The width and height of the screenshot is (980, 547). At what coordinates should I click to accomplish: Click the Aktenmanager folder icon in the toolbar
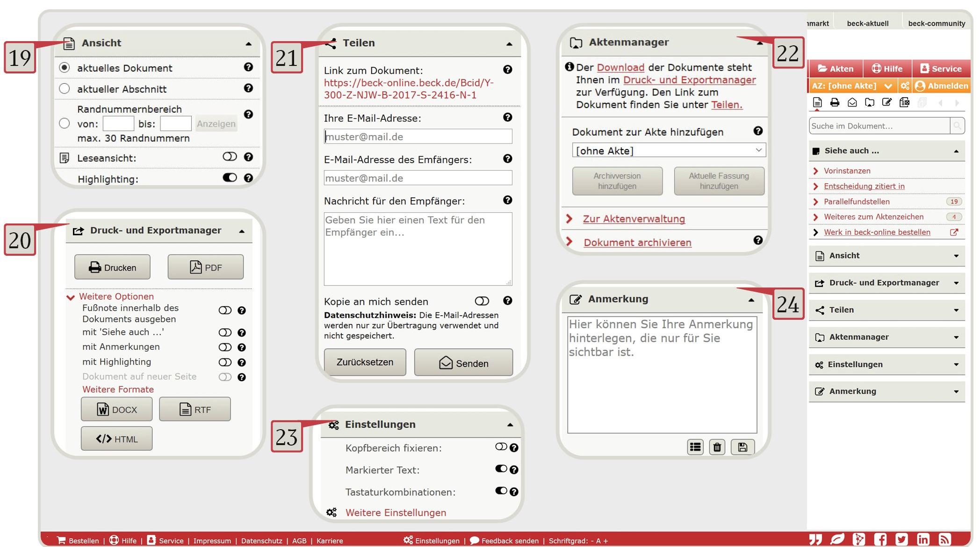(870, 102)
